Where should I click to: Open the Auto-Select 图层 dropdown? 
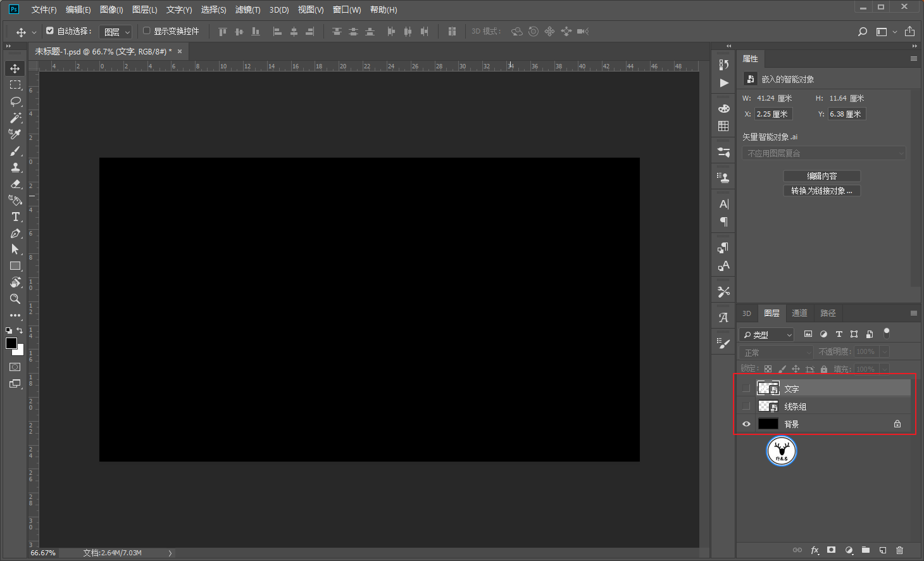pos(116,32)
